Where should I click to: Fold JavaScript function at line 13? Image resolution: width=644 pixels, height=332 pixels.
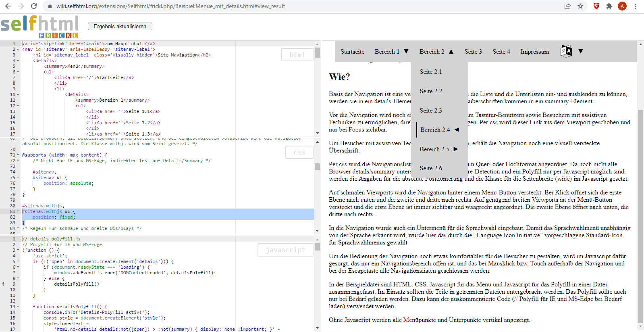[x=18, y=307]
